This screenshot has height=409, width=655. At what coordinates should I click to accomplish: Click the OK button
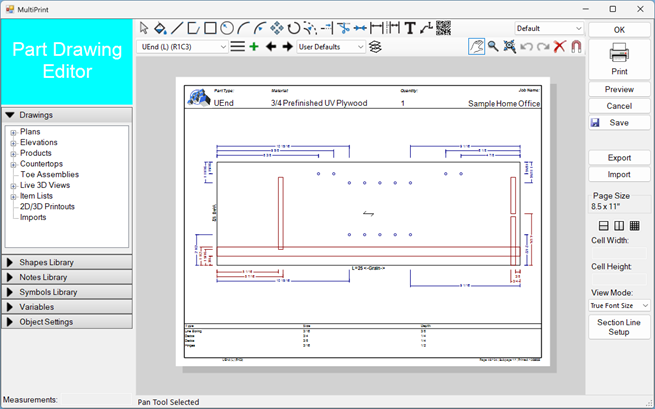(619, 30)
